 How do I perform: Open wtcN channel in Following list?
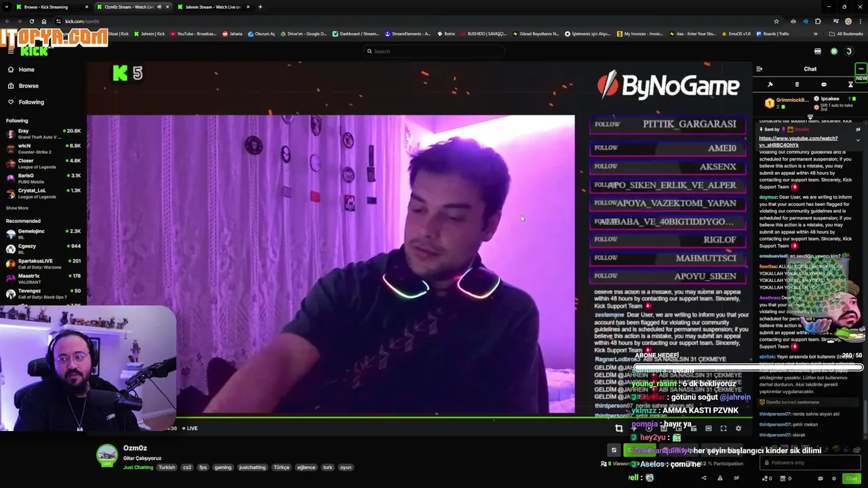coord(43,148)
